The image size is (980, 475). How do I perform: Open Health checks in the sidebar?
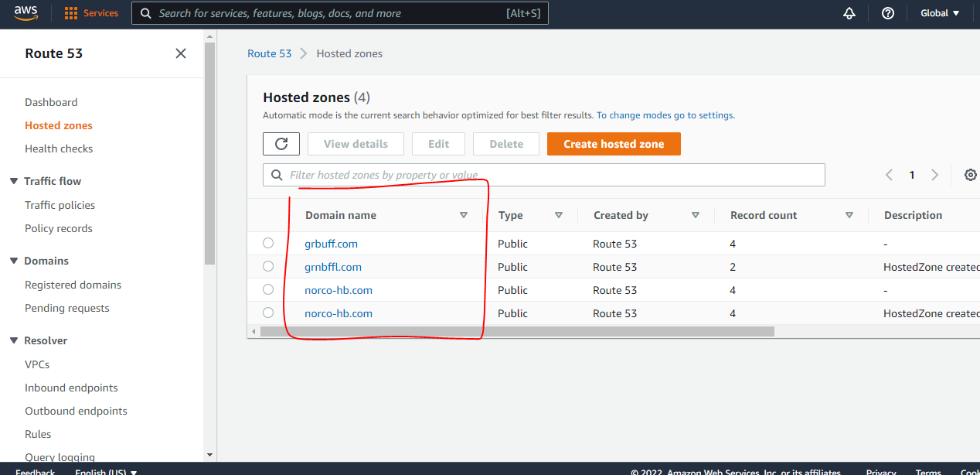point(59,149)
